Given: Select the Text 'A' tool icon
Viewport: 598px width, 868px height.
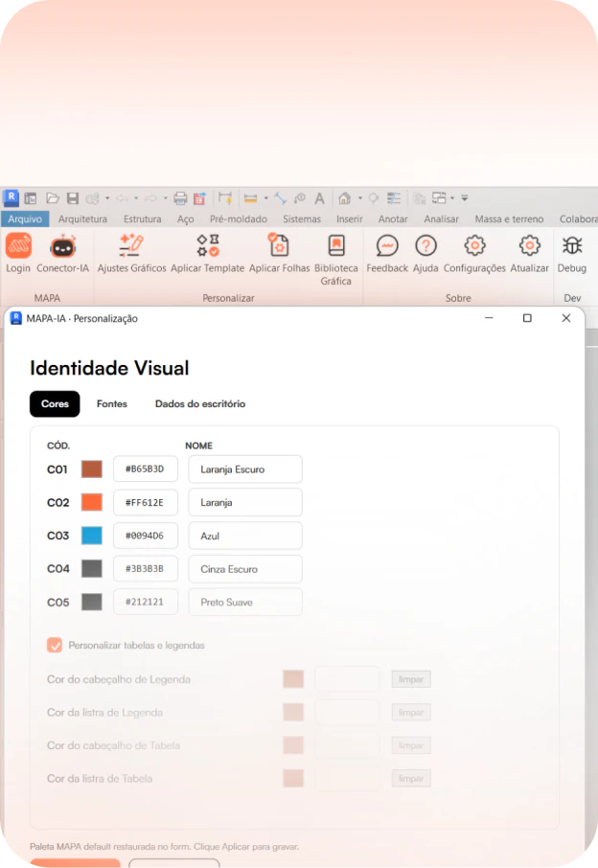Looking at the screenshot, I should (x=319, y=198).
